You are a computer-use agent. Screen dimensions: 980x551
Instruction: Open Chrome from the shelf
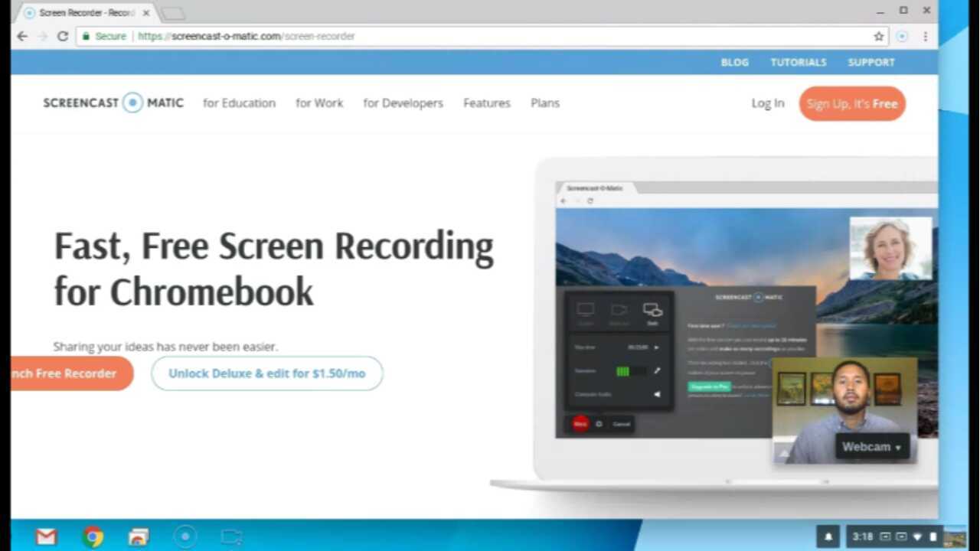point(93,537)
